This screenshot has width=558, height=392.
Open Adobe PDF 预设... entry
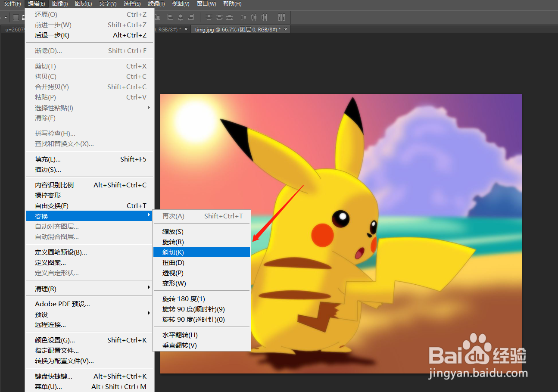[89, 304]
